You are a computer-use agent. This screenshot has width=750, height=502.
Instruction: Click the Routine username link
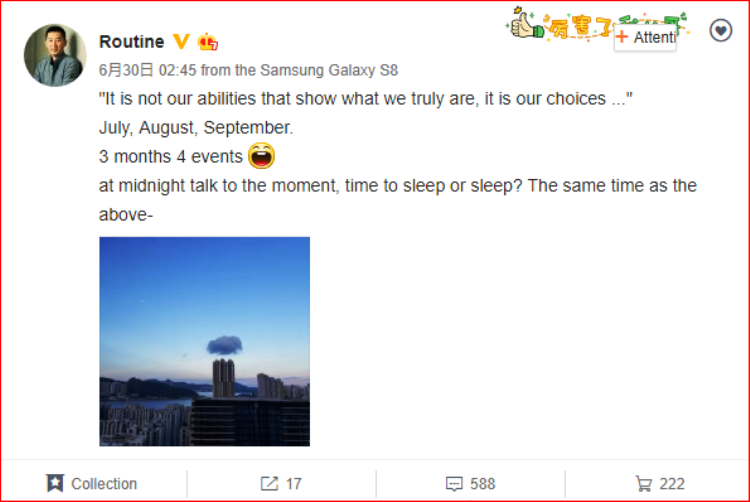132,42
